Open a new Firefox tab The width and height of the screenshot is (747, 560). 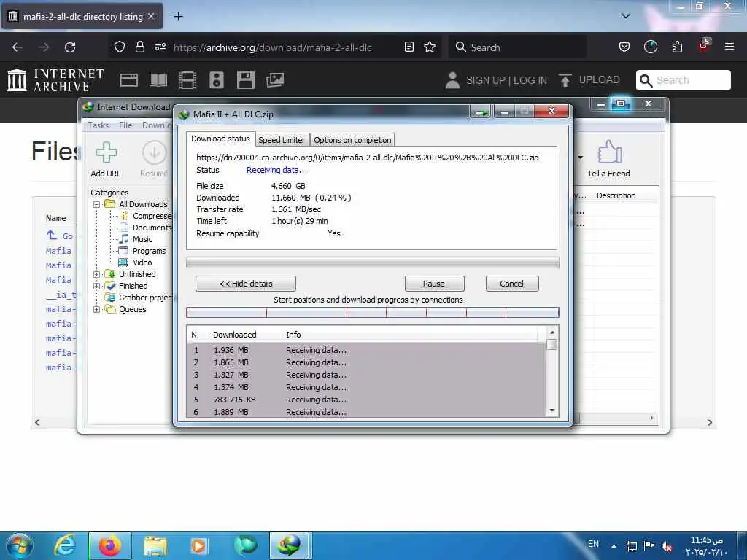178,16
